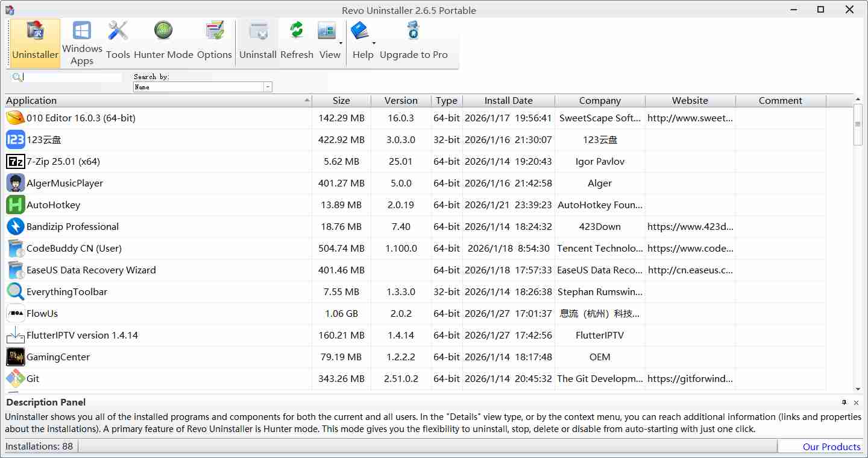The image size is (868, 458).
Task: Select the 7-Zip 25.01 (x64) row
Action: [63, 162]
